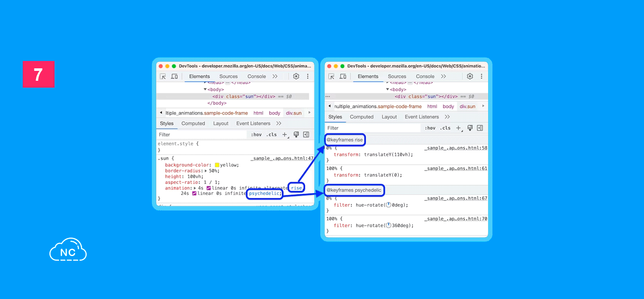Open easing editor for 24s linear animation

point(194,194)
